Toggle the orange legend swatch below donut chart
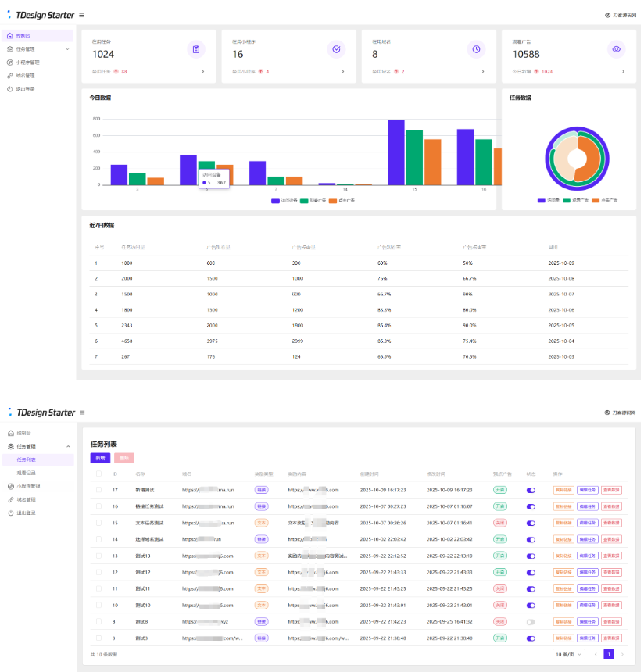644x672 pixels. 596,200
